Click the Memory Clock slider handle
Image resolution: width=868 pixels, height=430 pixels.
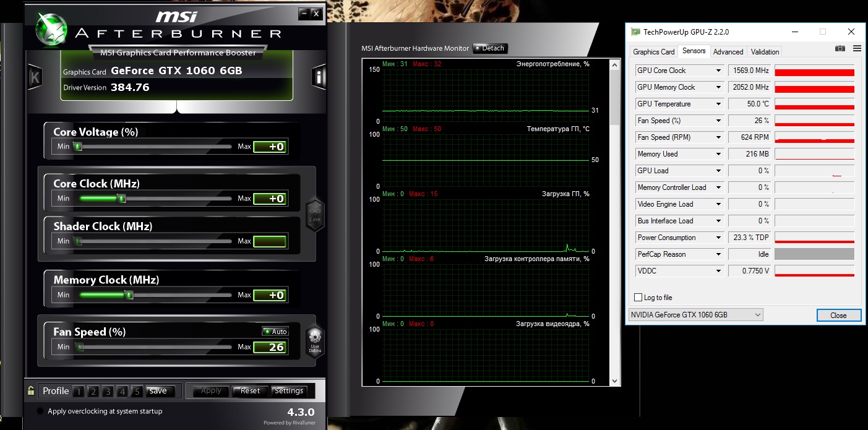point(129,295)
